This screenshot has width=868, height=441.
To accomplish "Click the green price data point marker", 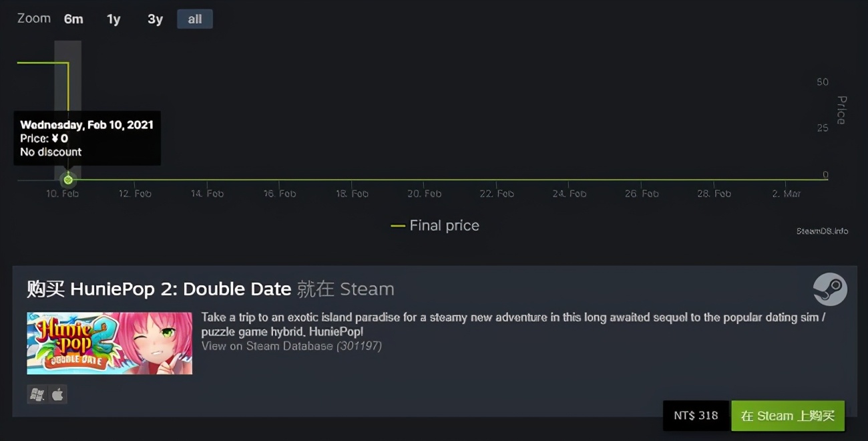I will click(x=68, y=179).
